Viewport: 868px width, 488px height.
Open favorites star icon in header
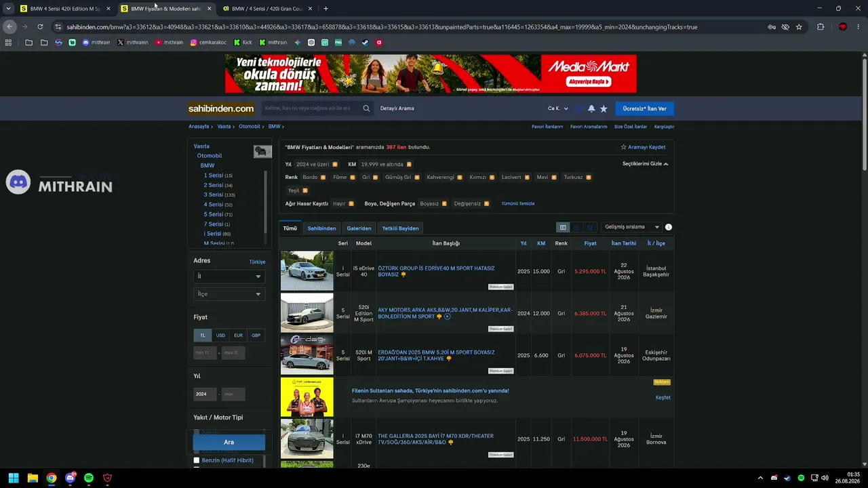pyautogui.click(x=604, y=108)
